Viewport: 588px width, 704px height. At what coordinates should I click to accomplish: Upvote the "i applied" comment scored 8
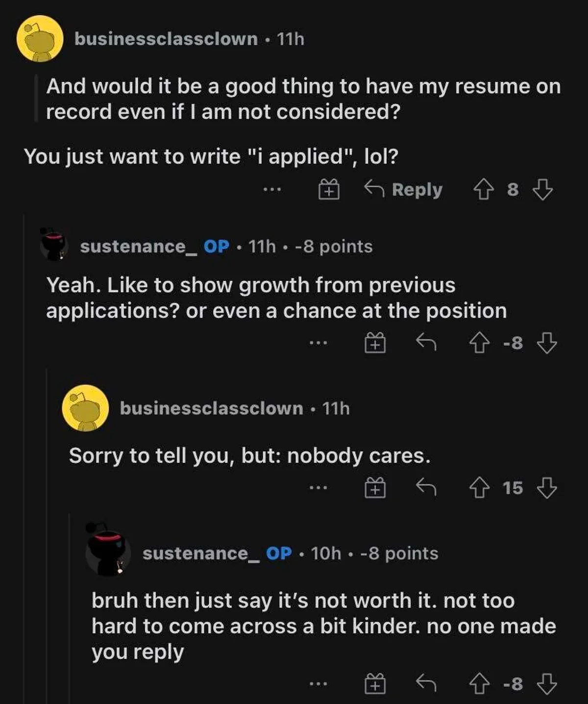pos(483,189)
